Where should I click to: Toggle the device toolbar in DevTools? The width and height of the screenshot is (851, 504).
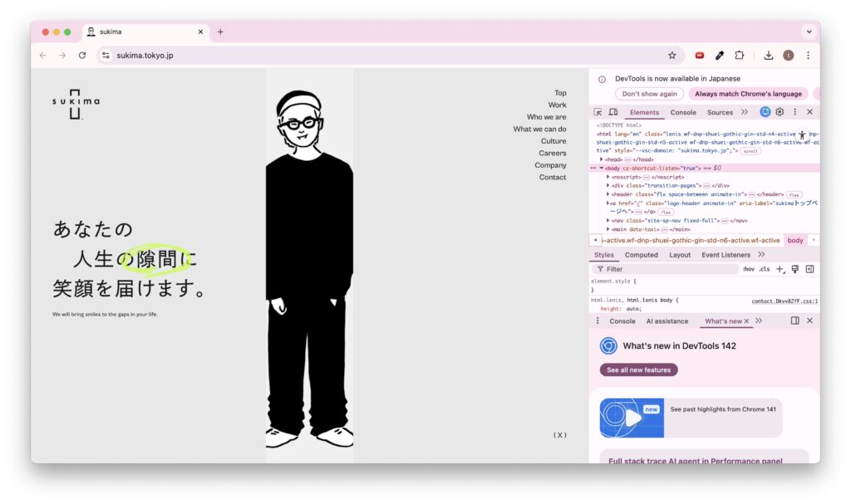(613, 112)
